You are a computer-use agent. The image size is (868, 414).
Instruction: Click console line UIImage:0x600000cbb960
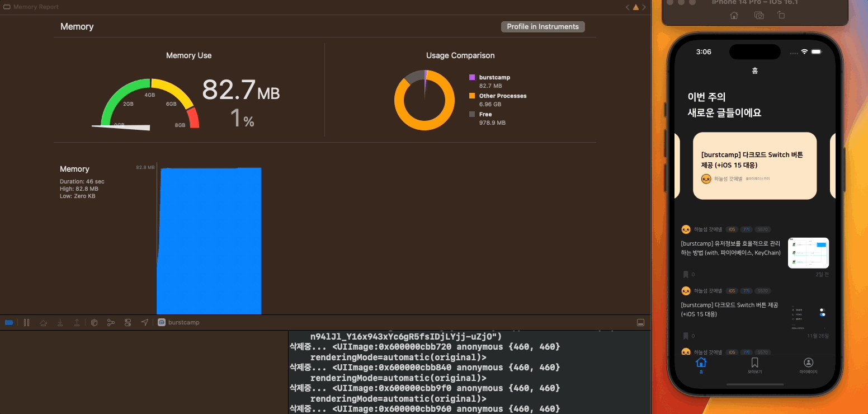[424, 408]
